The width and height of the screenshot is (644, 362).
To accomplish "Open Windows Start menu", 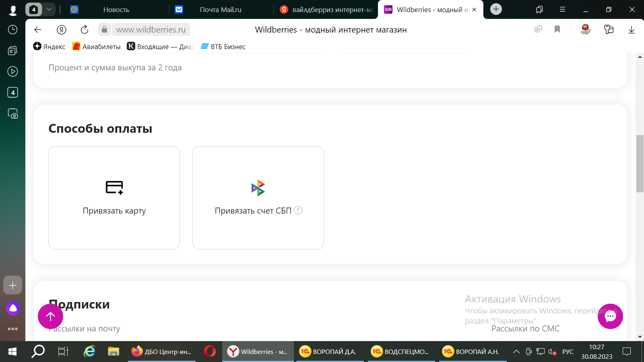I will tap(12, 352).
